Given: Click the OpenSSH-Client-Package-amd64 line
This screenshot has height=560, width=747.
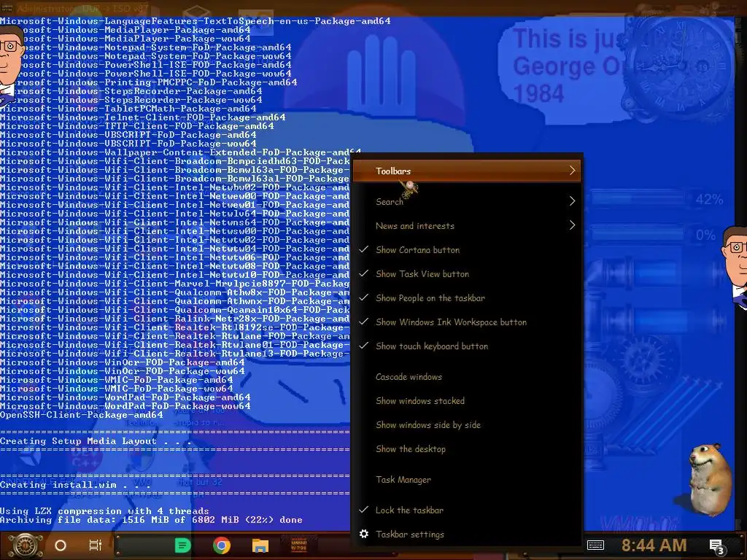Looking at the screenshot, I should click(82, 415).
